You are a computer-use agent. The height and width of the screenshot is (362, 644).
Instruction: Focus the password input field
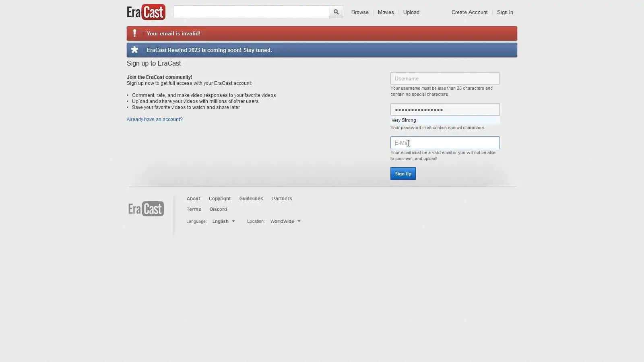pos(445,109)
